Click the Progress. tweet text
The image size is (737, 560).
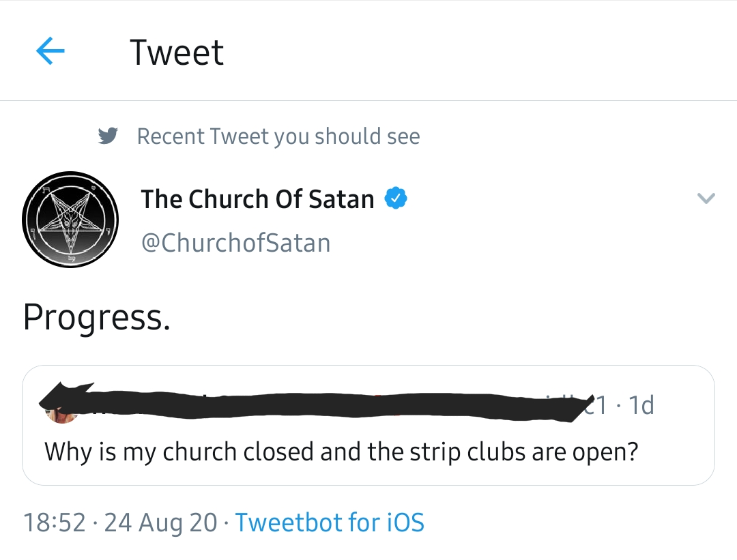pos(96,318)
